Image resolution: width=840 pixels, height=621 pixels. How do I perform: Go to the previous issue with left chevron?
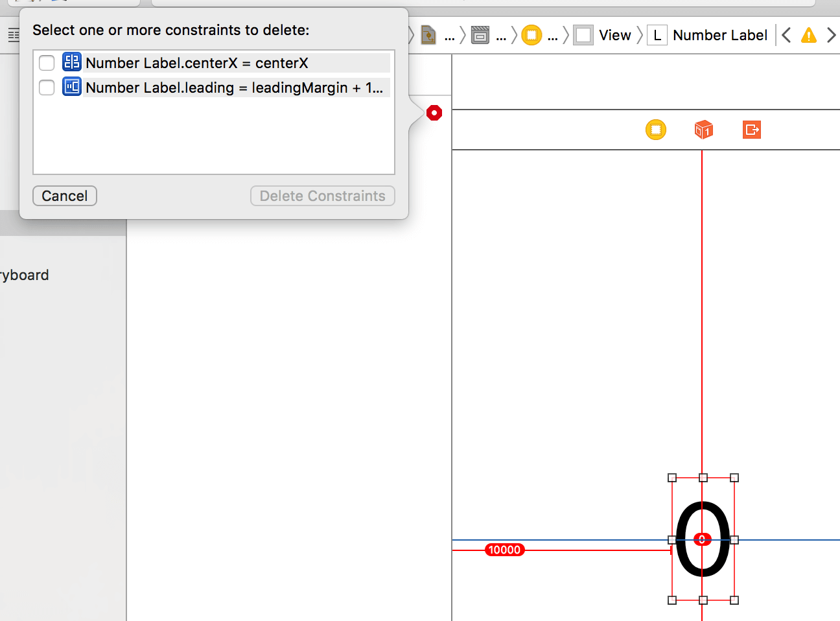(786, 35)
